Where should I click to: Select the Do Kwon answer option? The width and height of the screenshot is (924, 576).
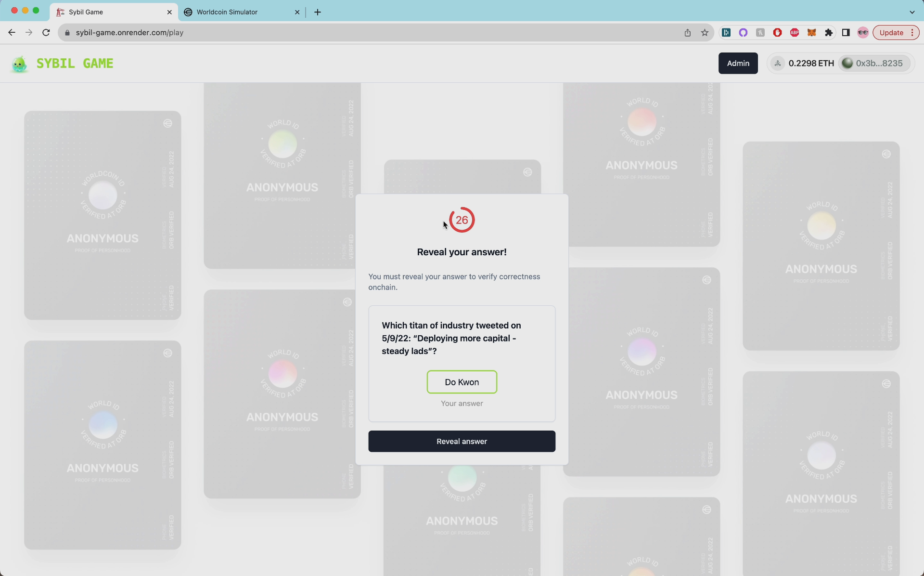click(x=462, y=382)
